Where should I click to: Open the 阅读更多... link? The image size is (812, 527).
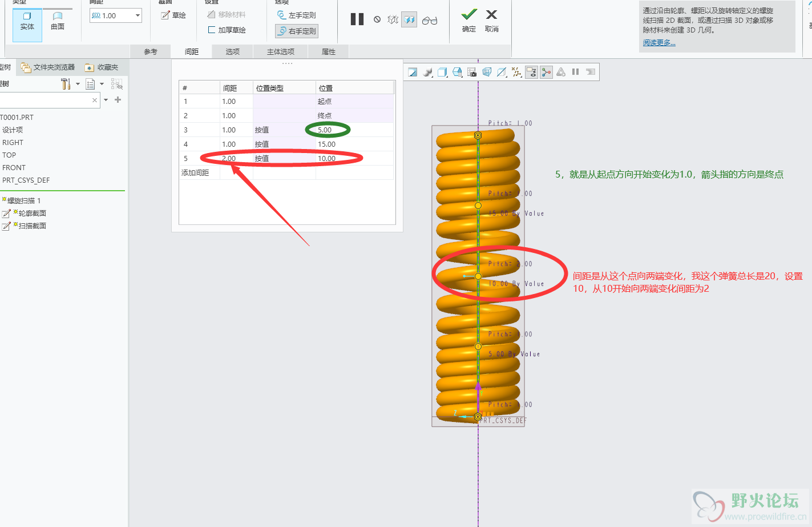pyautogui.click(x=659, y=43)
